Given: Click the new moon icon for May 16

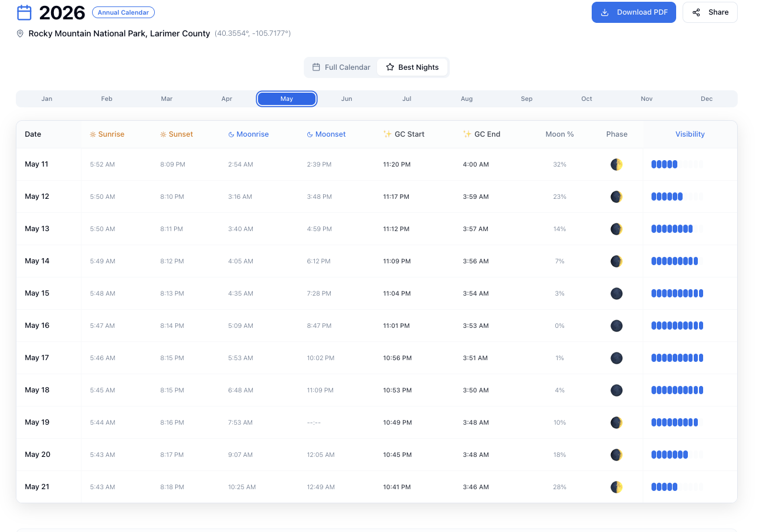Looking at the screenshot, I should 616,326.
